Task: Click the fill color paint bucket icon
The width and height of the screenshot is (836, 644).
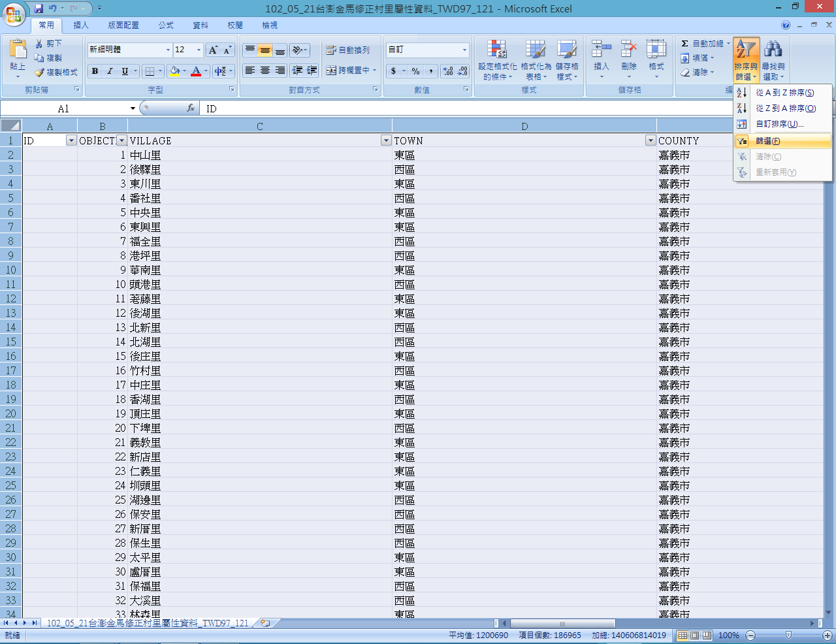Action: click(174, 71)
